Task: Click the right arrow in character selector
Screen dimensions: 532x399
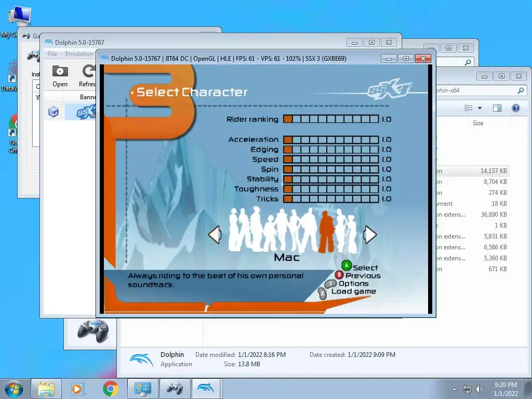Action: pos(369,234)
